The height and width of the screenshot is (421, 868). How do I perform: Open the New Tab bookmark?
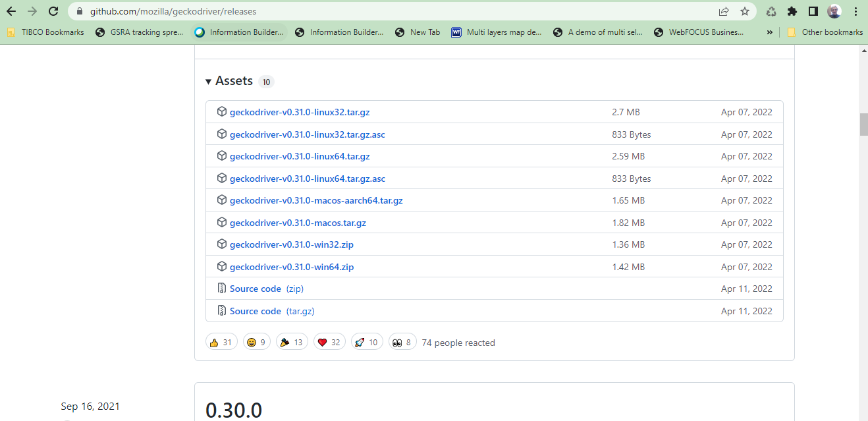418,32
